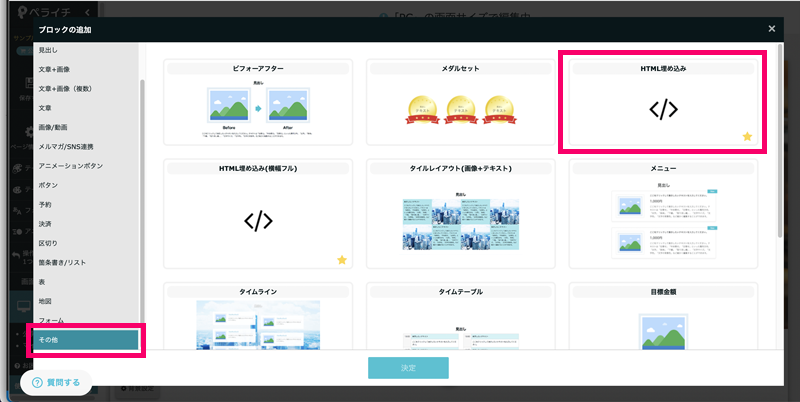Click the HTML埋め込み(横幅フル) code icon
The height and width of the screenshot is (402, 800).
(x=257, y=220)
